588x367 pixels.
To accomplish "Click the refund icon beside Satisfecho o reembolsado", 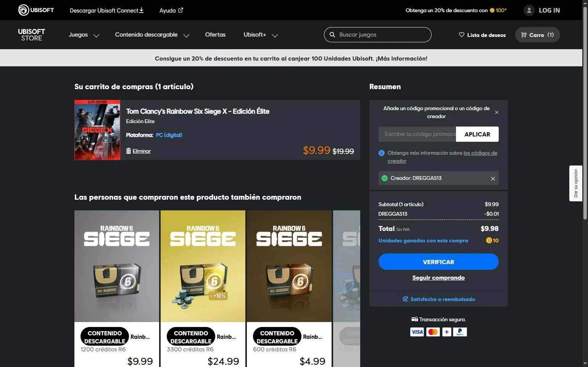I will click(x=406, y=299).
